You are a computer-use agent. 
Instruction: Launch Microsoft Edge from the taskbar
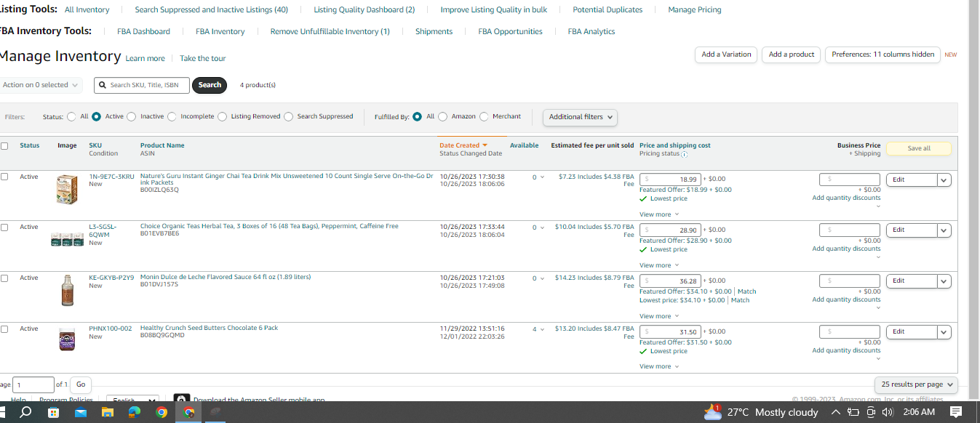[x=135, y=412]
